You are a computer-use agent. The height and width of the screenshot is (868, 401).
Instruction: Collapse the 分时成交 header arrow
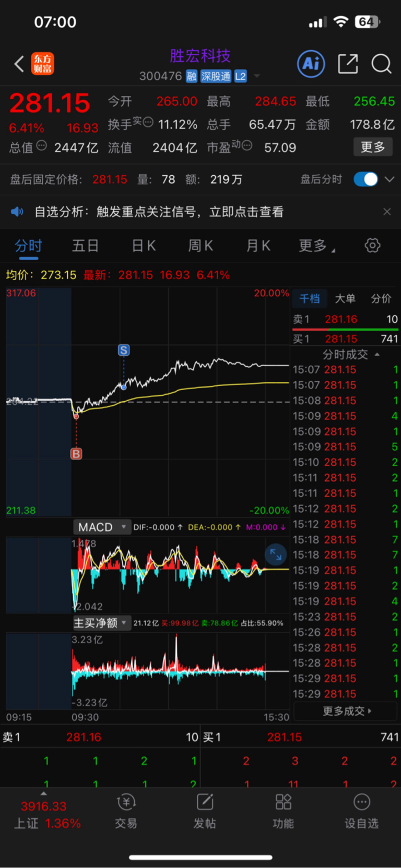pos(377,355)
